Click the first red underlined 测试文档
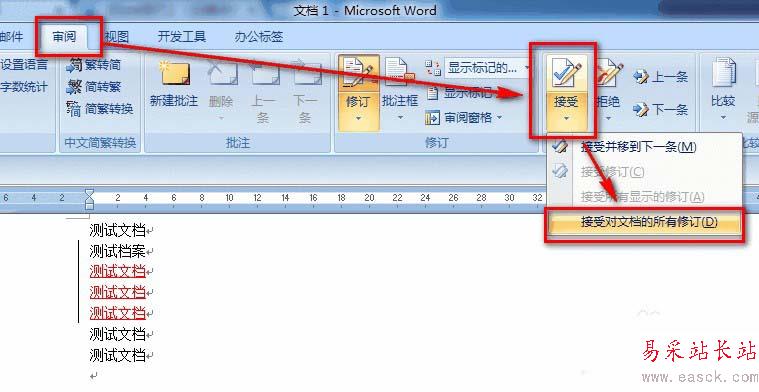The height and width of the screenshot is (392, 759). (x=118, y=271)
